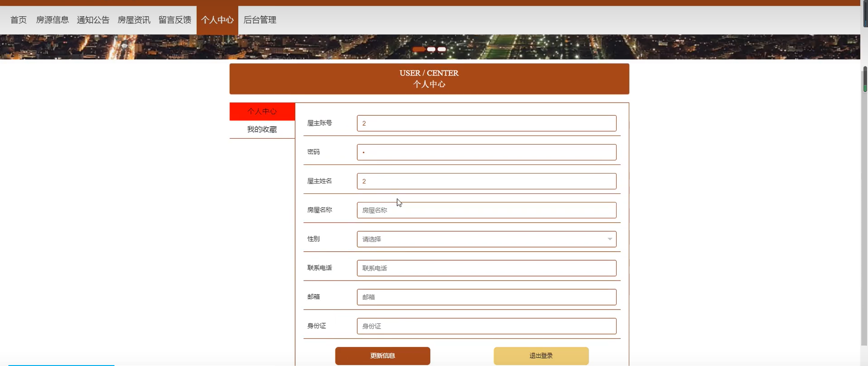Open 通知公告 announcements menu item

[x=93, y=20]
